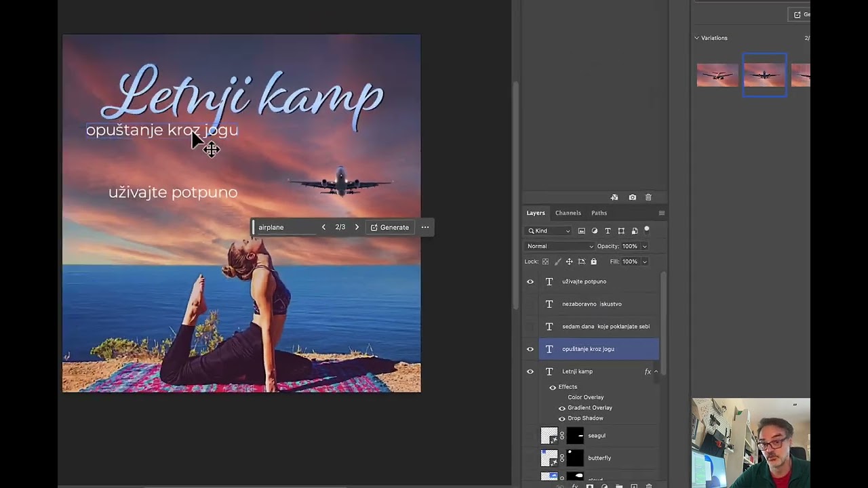
Task: Filter for text layers in Layers panel
Action: (608, 231)
